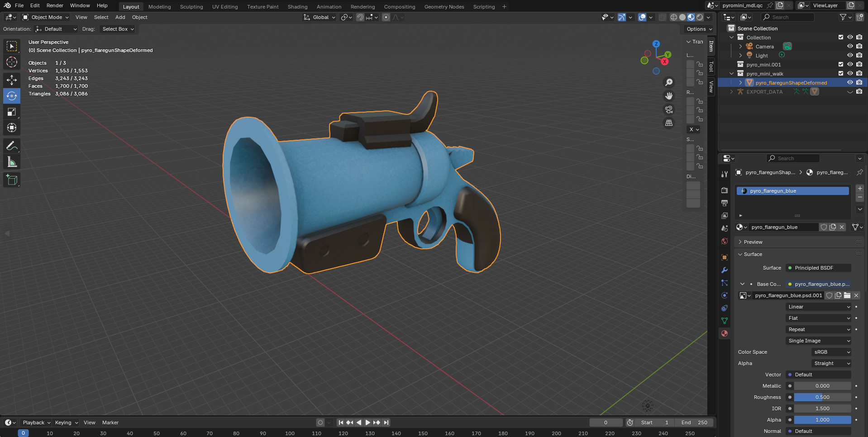Screen dimensions: 868x437
Task: Select the Annotate pencil tool
Action: [x=12, y=146]
